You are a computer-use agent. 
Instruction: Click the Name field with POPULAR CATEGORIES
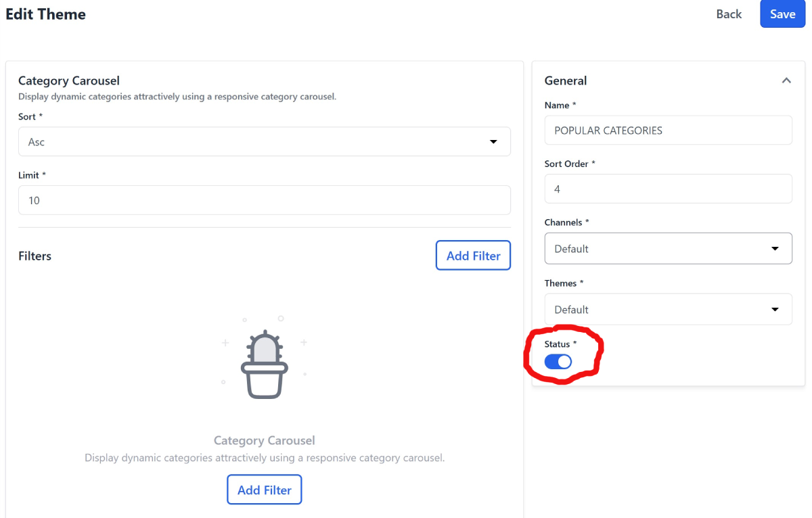click(668, 131)
